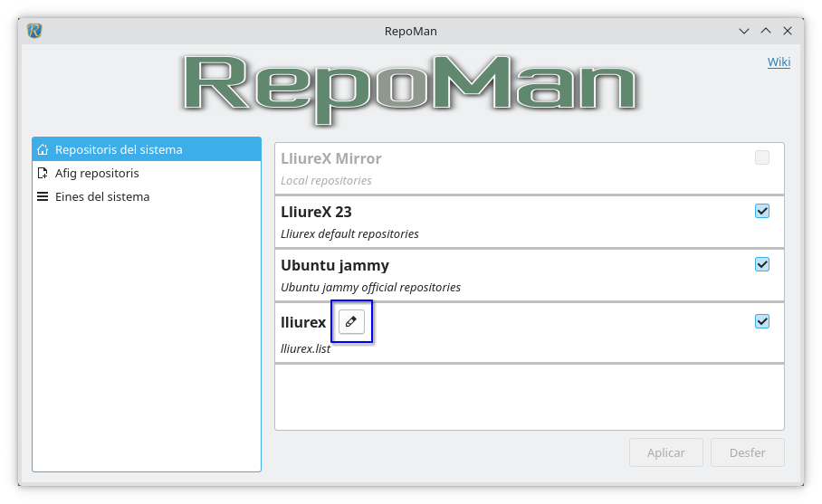The image size is (822, 504).
Task: Click the Desfer button
Action: tap(748, 452)
